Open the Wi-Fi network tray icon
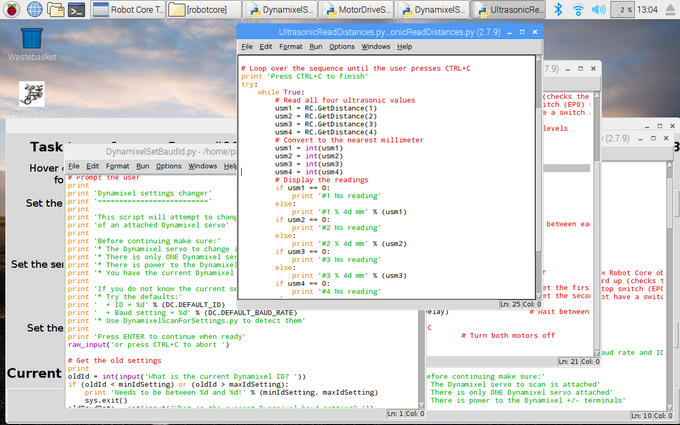Image resolution: width=680 pixels, height=425 pixels. coord(577,10)
